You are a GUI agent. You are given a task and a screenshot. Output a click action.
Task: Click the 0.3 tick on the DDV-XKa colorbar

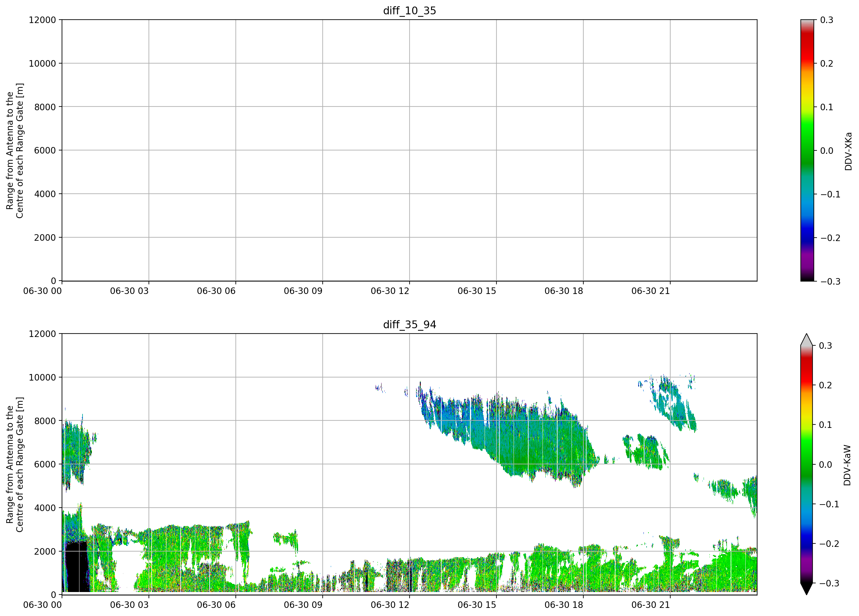pos(827,20)
